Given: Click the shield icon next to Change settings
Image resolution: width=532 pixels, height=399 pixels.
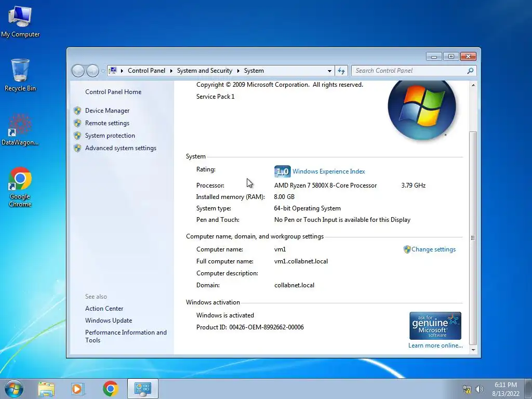Looking at the screenshot, I should [407, 249].
